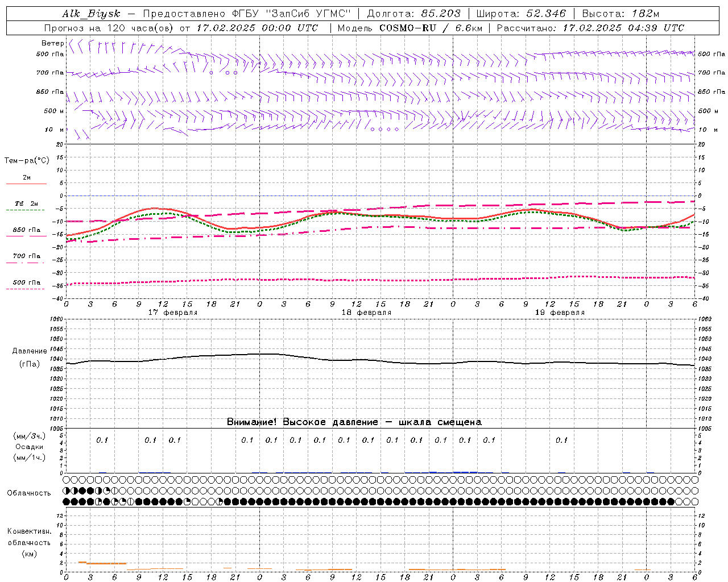728x582 pixels.
Task: Click the Широта: 52.346 value
Action: (521, 14)
